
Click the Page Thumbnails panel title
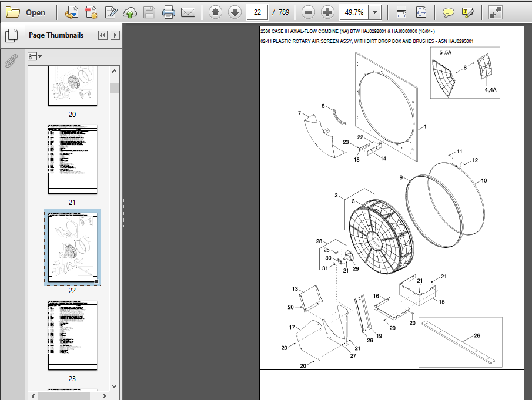[56, 35]
